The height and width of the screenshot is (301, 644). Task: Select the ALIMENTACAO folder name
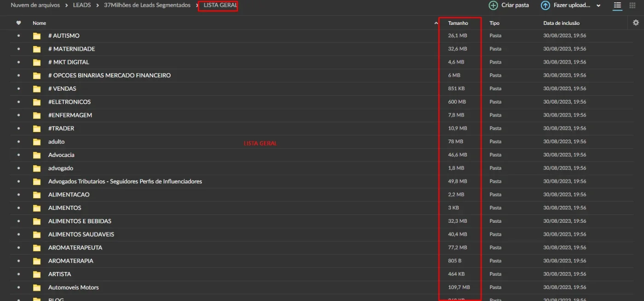click(69, 195)
